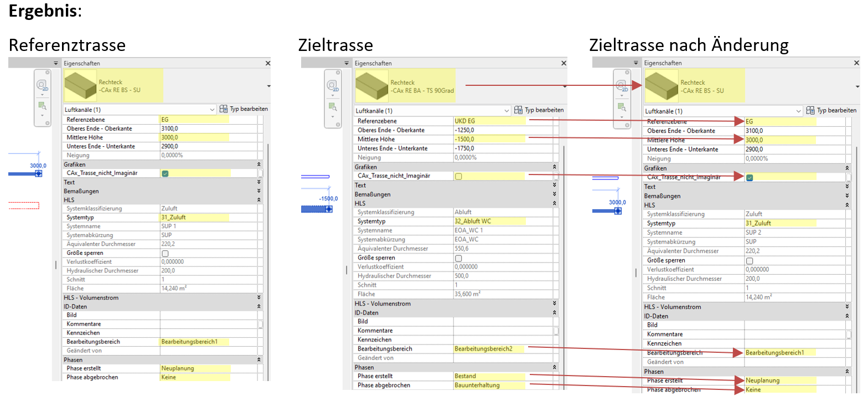Click the duct end grip below the -1500,0 label

pyautogui.click(x=329, y=209)
